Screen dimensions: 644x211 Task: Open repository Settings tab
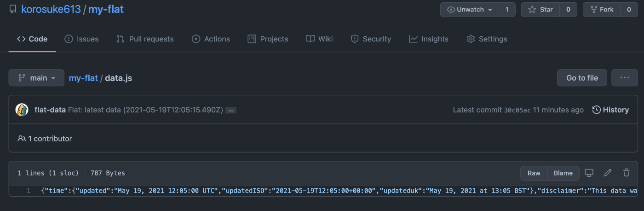click(x=487, y=39)
